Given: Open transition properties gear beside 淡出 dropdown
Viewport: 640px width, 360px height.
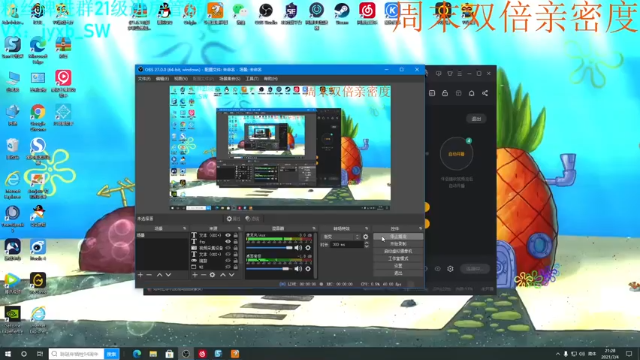Looking at the screenshot, I should [365, 237].
